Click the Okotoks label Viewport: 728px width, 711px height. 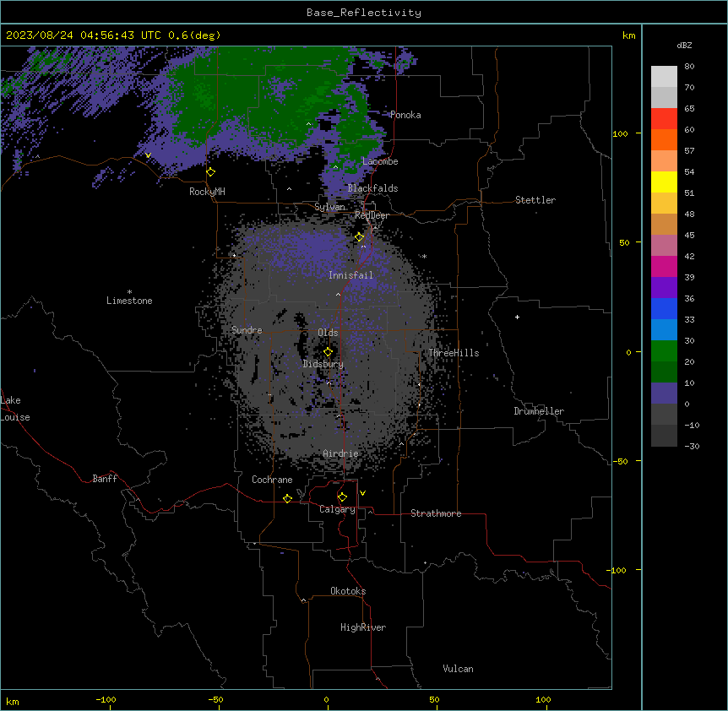(348, 591)
